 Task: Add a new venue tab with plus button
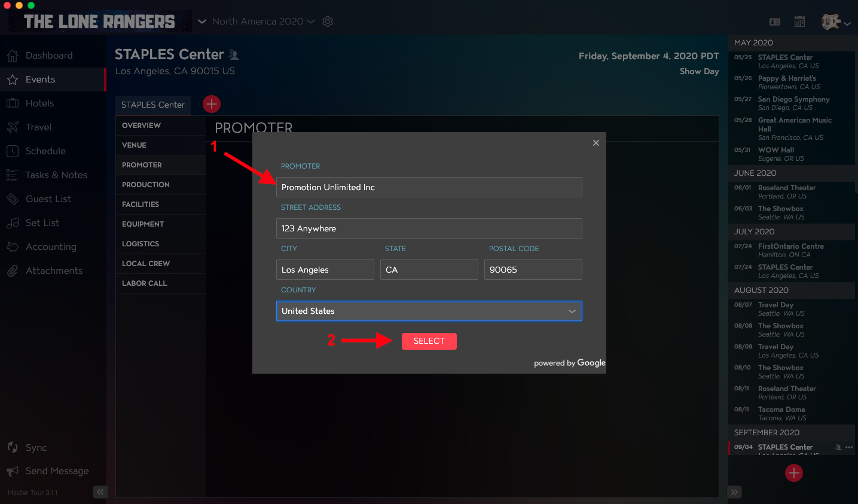[x=212, y=104]
